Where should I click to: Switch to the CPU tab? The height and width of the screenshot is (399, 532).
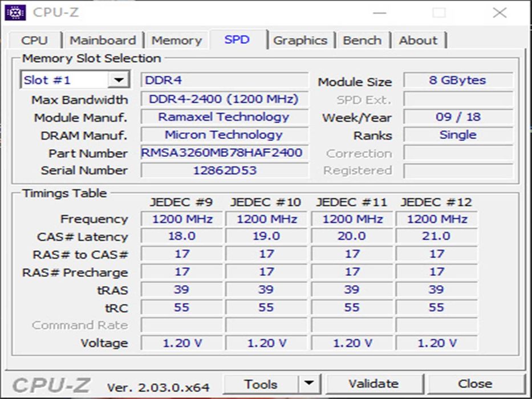[35, 40]
